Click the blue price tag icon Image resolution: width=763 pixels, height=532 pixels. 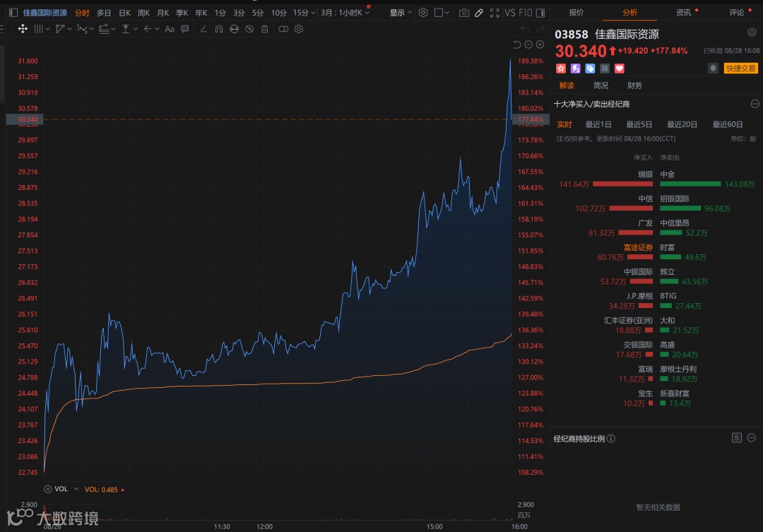click(x=590, y=69)
